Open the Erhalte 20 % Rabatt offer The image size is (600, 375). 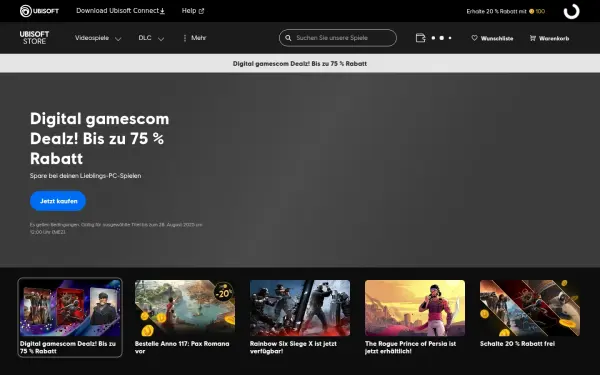point(505,11)
